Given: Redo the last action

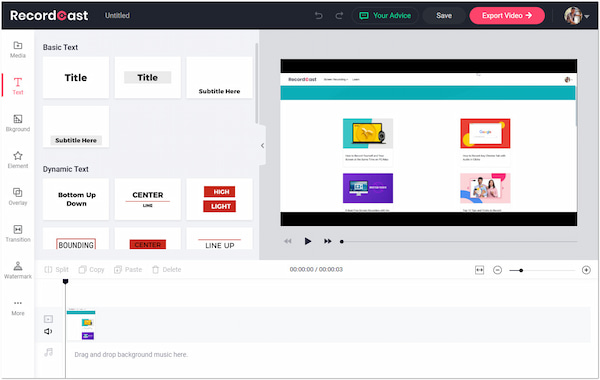Looking at the screenshot, I should click(339, 16).
